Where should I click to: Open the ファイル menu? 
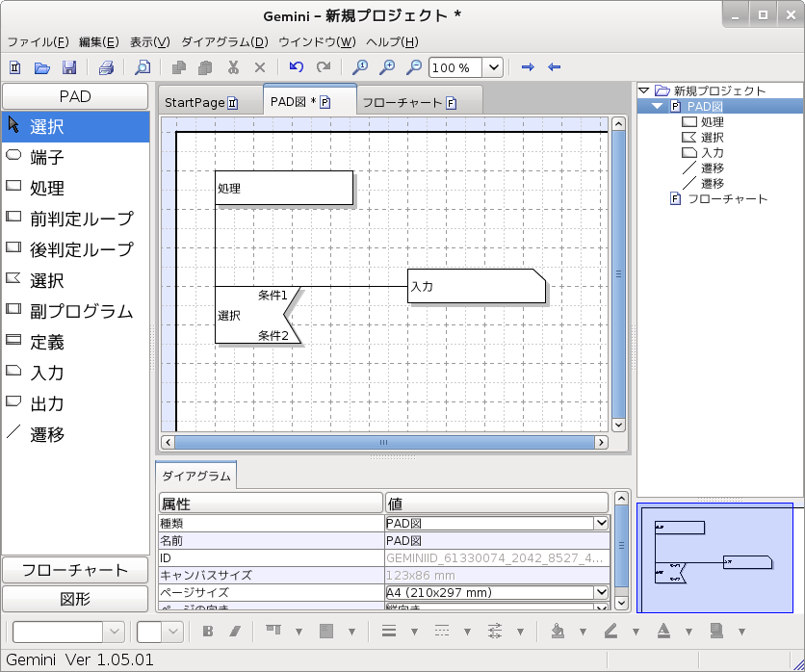pyautogui.click(x=38, y=42)
